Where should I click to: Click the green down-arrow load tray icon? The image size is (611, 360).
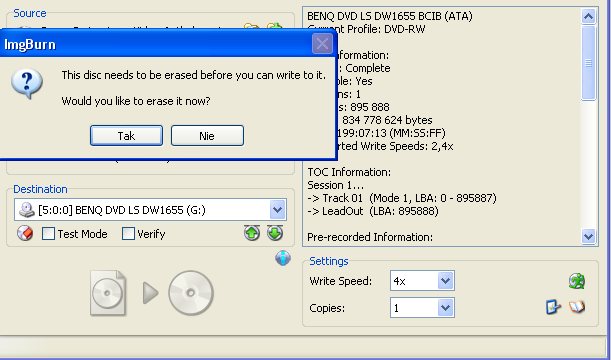[275, 233]
